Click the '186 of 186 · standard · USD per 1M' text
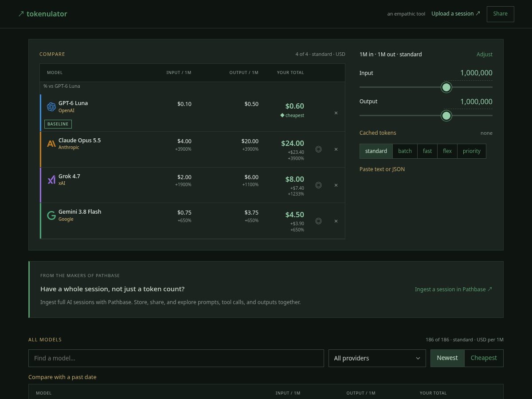The image size is (532, 399). point(465,340)
